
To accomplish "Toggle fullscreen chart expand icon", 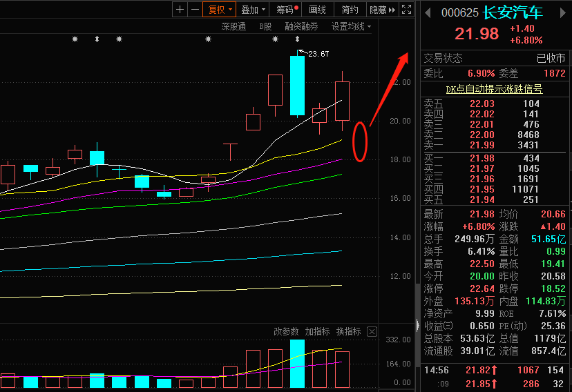I will pyautogui.click(x=406, y=10).
